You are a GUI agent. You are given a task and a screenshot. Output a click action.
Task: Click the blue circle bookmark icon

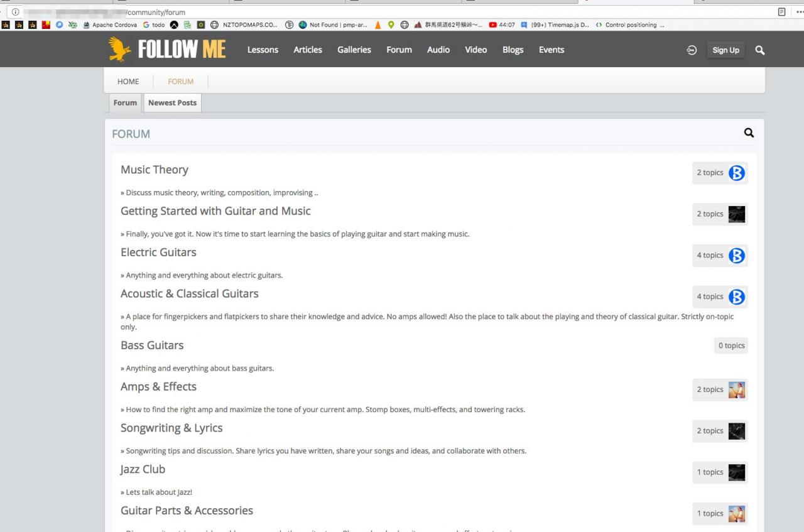(60, 25)
